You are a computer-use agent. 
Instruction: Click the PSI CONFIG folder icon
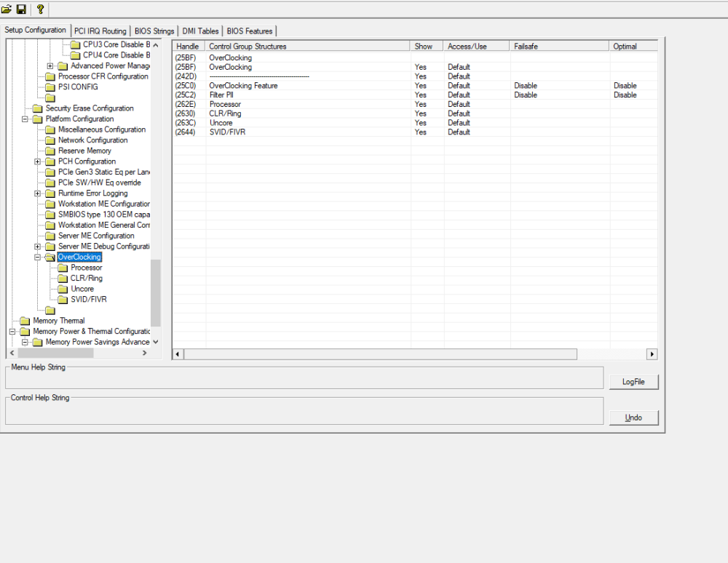[50, 87]
